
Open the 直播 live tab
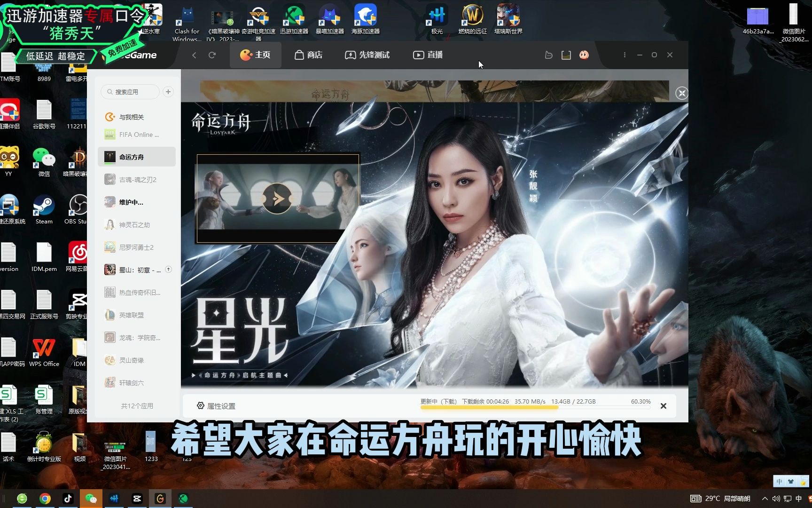click(x=428, y=55)
